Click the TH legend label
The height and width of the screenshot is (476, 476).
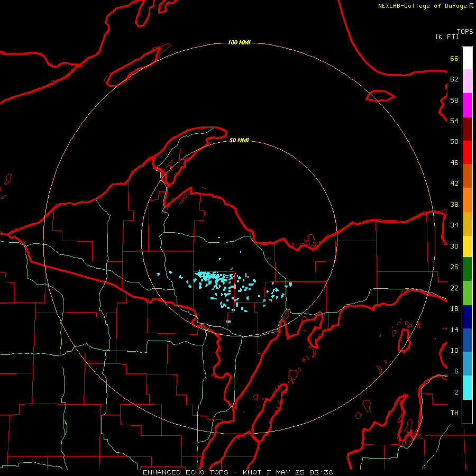click(x=454, y=413)
